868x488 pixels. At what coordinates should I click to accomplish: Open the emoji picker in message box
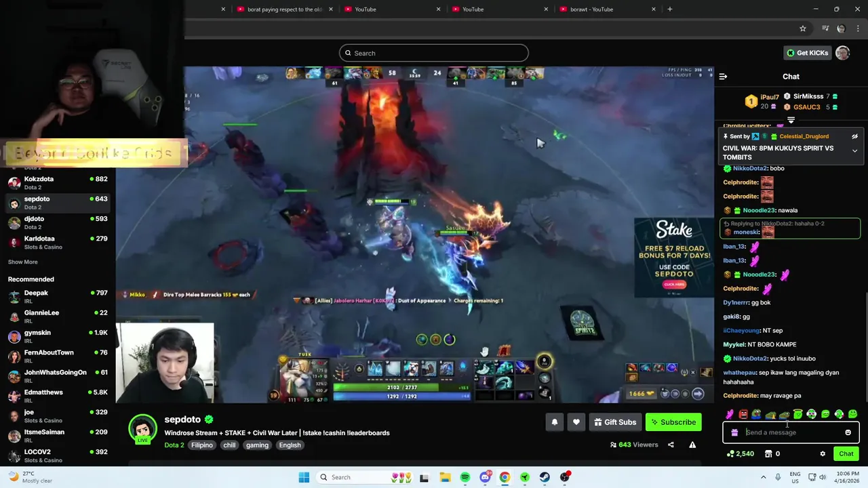coord(848,432)
